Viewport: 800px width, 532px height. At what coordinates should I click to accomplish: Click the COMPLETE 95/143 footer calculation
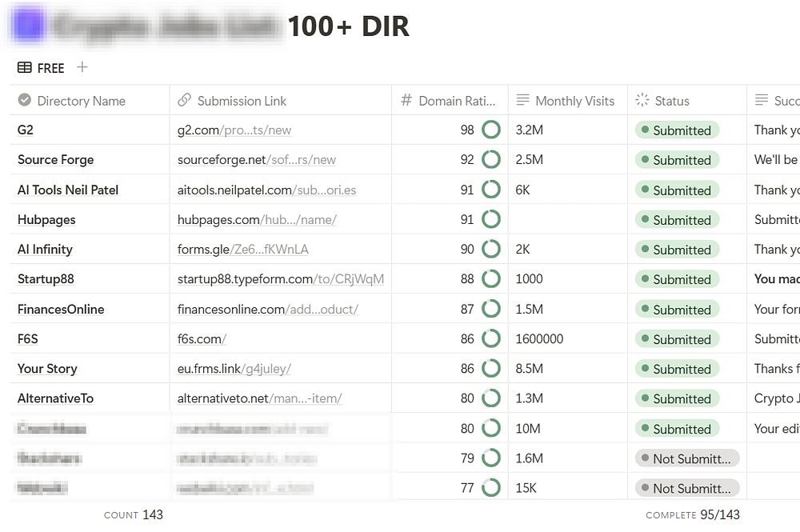pyautogui.click(x=692, y=514)
